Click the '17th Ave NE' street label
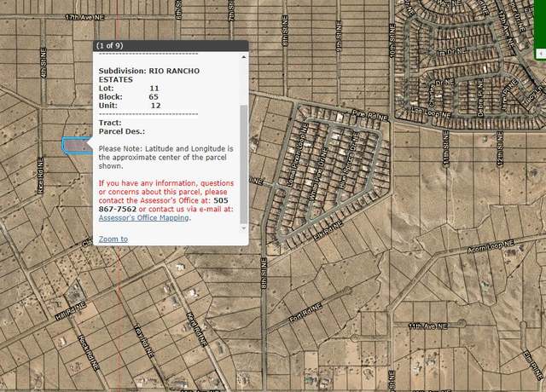The height and width of the screenshot is (392, 546). tap(84, 17)
